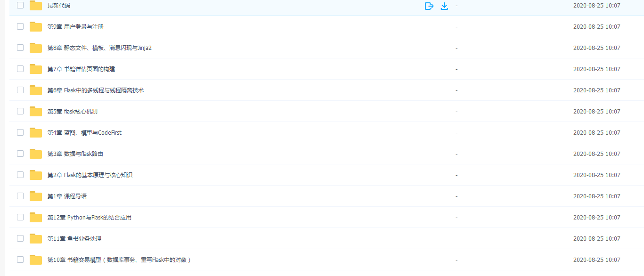Open 第12章 Python与Flask的结合应用
The width and height of the screenshot is (644, 276).
point(90,218)
